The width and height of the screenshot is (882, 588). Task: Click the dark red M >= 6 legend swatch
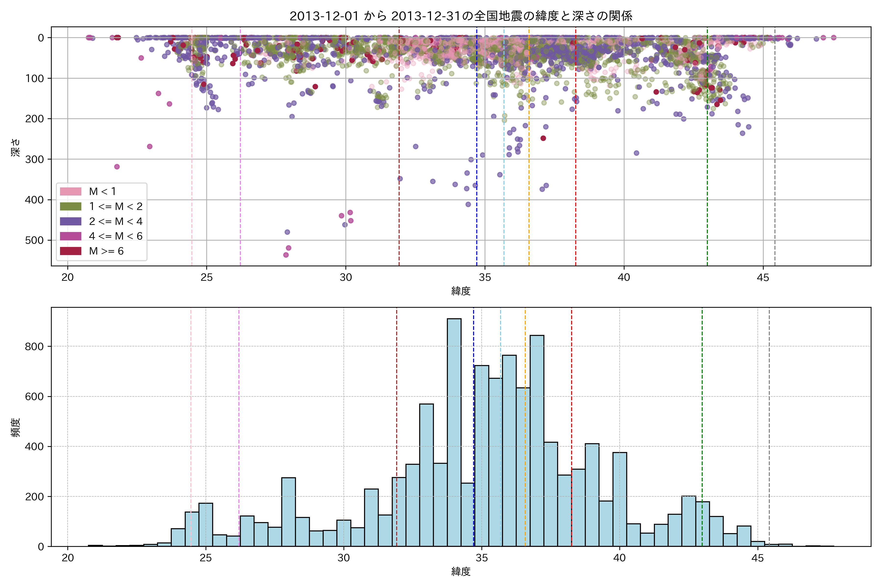(x=71, y=251)
